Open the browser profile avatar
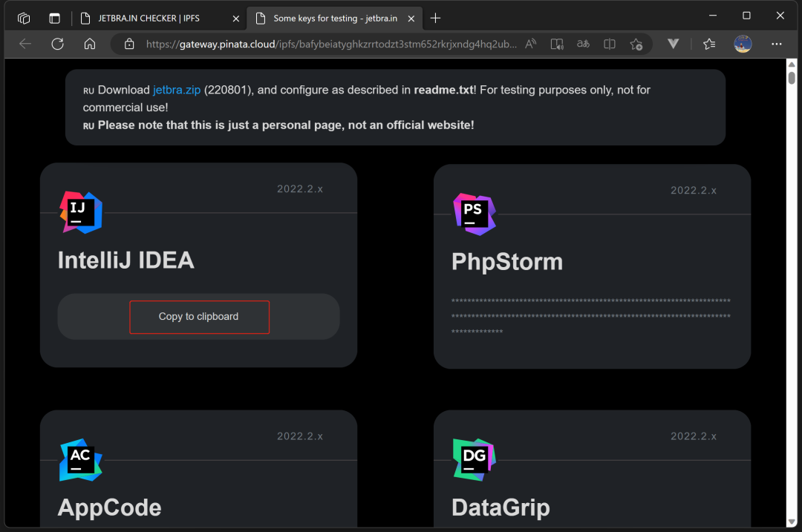 pos(743,44)
